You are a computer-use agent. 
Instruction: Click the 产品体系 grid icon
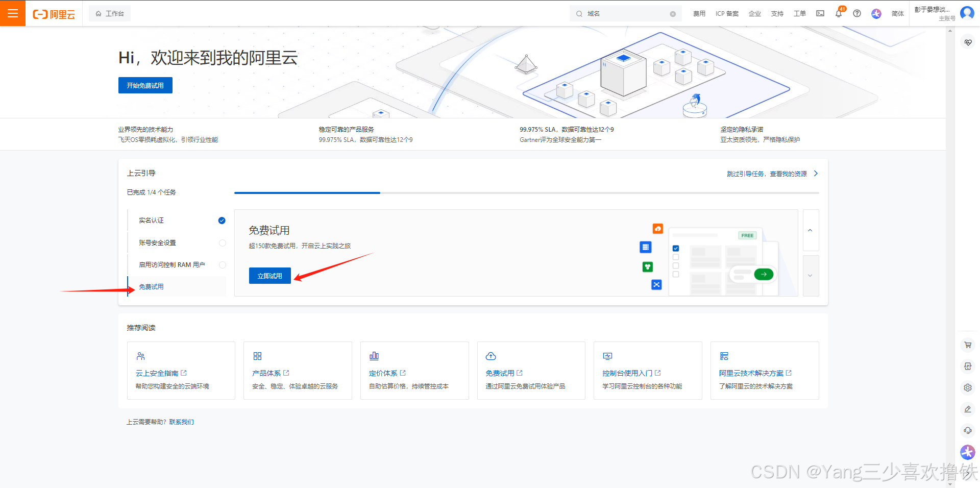[x=257, y=356]
